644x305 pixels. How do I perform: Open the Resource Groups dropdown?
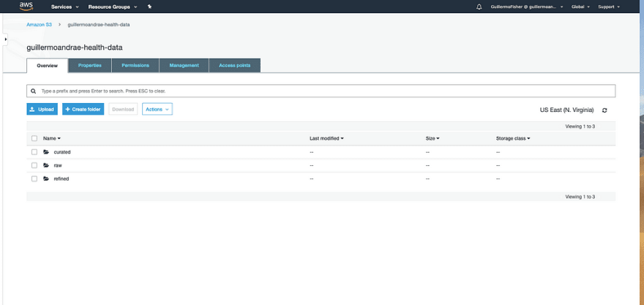click(x=113, y=7)
